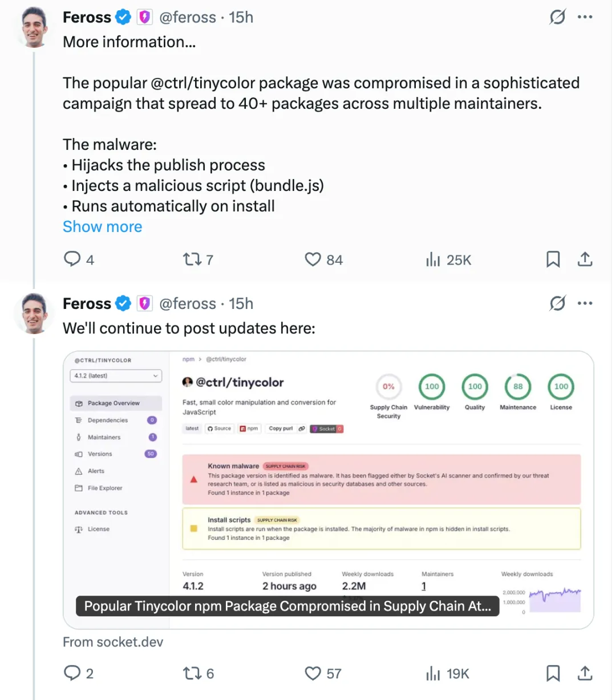Share the first tweet
Image resolution: width=616 pixels, height=700 pixels.
pos(585,259)
